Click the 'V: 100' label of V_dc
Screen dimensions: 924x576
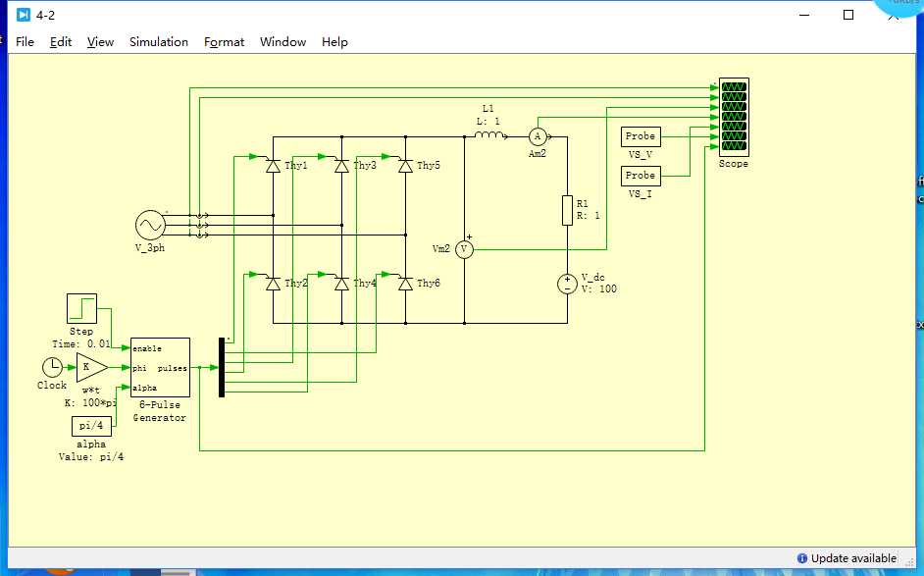pos(598,288)
